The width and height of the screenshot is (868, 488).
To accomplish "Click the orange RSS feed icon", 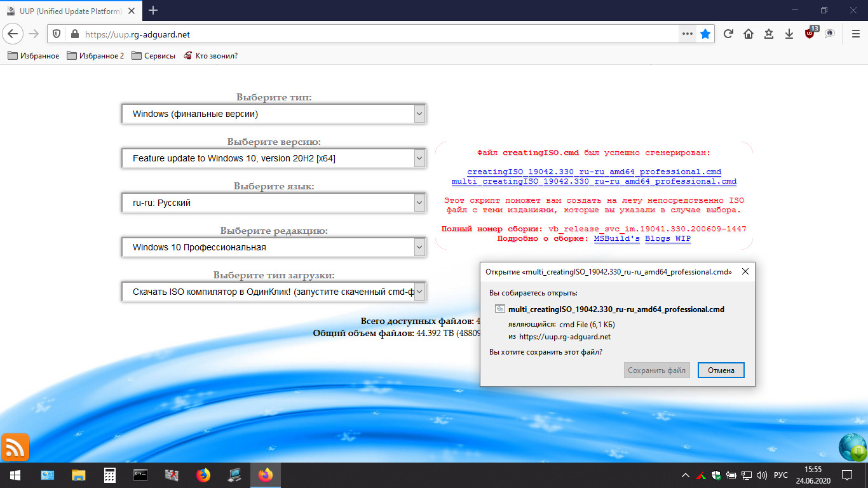I will click(15, 447).
